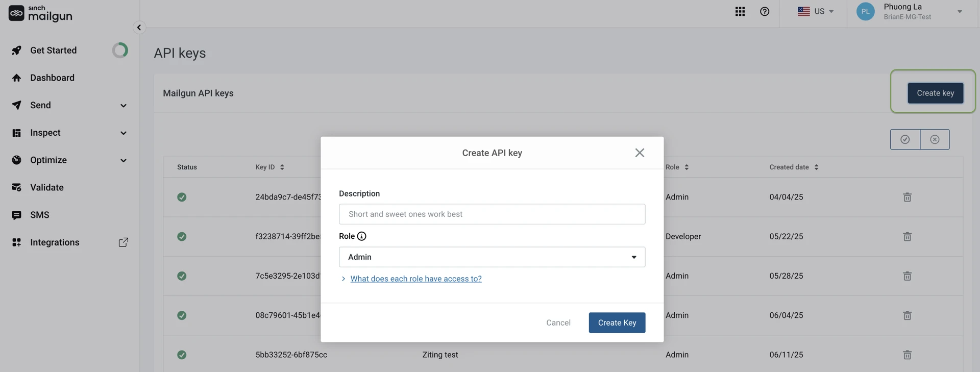980x372 pixels.
Task: Open 'What does each role have access to?'
Action: tap(415, 279)
